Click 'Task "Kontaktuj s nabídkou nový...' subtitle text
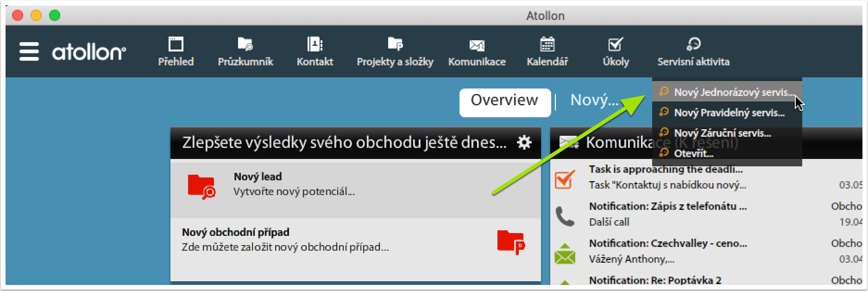The width and height of the screenshot is (868, 291). coord(667,185)
